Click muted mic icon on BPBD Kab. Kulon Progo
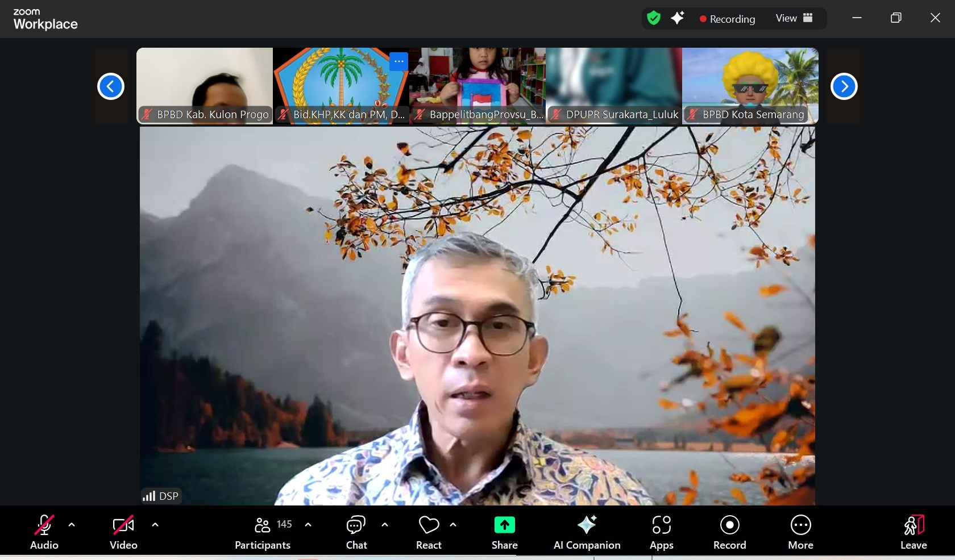The width and height of the screenshot is (955, 560). point(147,114)
